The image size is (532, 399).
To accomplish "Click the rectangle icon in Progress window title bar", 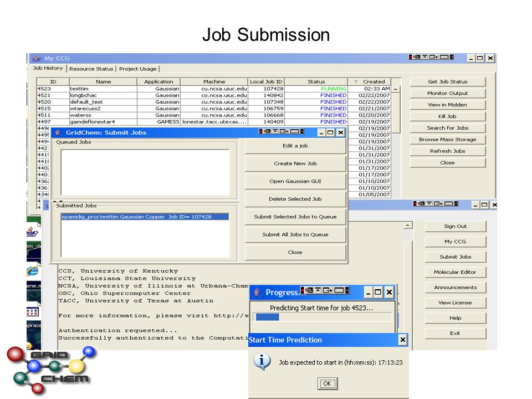I will [x=339, y=290].
